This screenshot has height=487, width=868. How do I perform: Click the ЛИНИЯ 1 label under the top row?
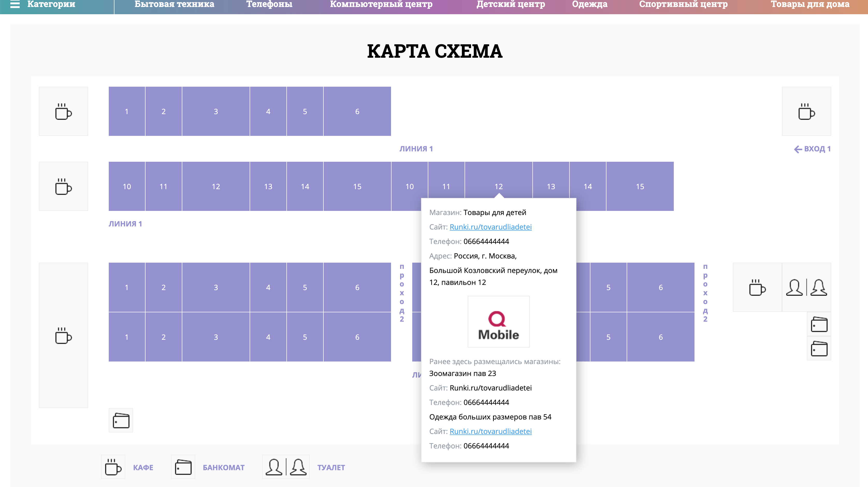(x=416, y=149)
